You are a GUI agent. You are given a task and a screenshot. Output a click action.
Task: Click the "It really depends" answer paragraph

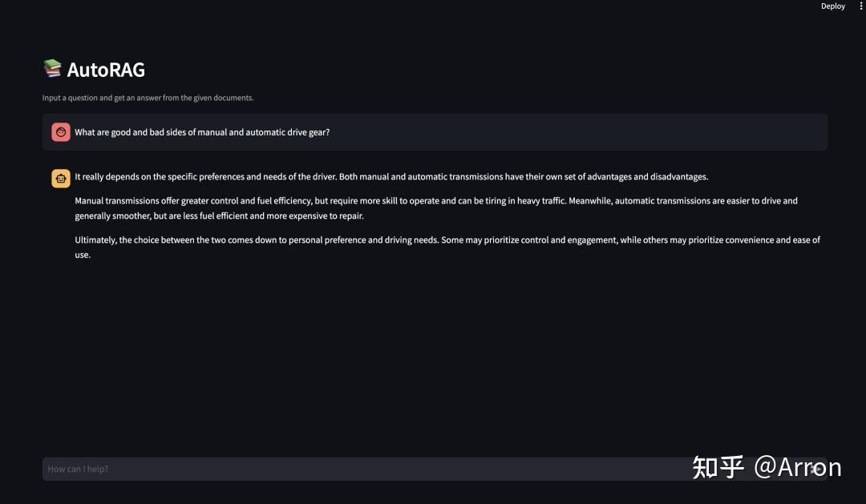tap(391, 176)
